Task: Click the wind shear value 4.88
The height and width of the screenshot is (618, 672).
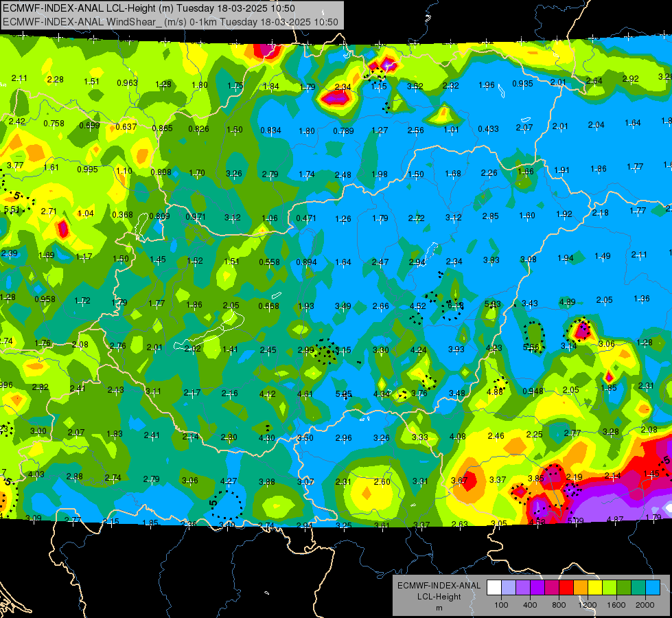Action: [x=495, y=392]
